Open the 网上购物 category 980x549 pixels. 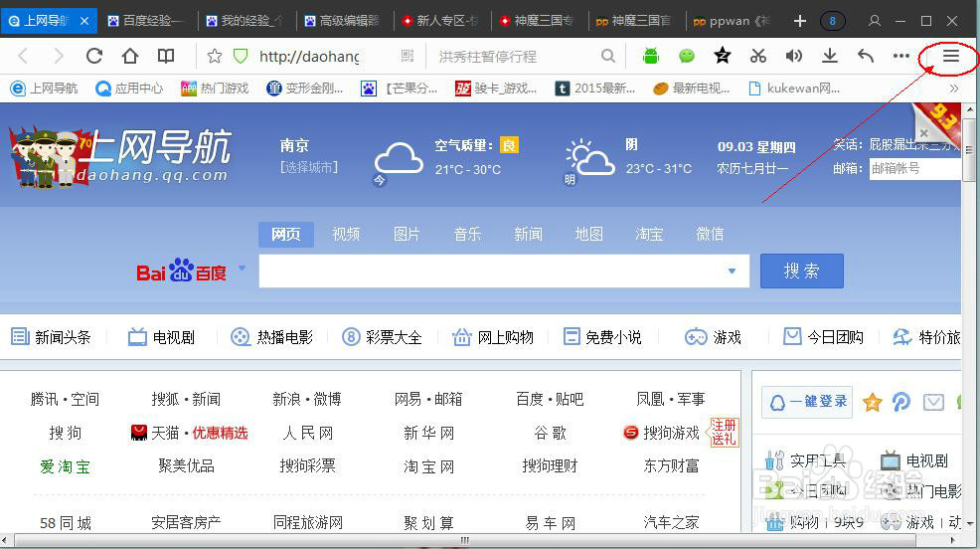pos(493,337)
